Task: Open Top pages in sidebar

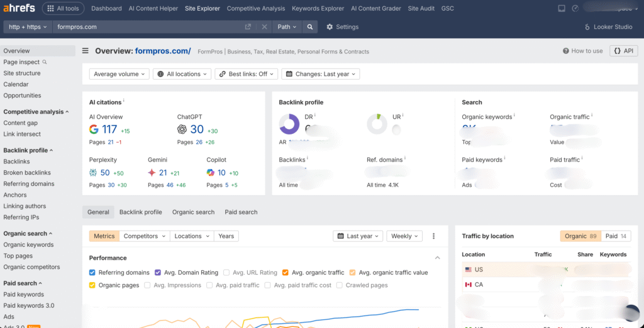Action: (18, 256)
